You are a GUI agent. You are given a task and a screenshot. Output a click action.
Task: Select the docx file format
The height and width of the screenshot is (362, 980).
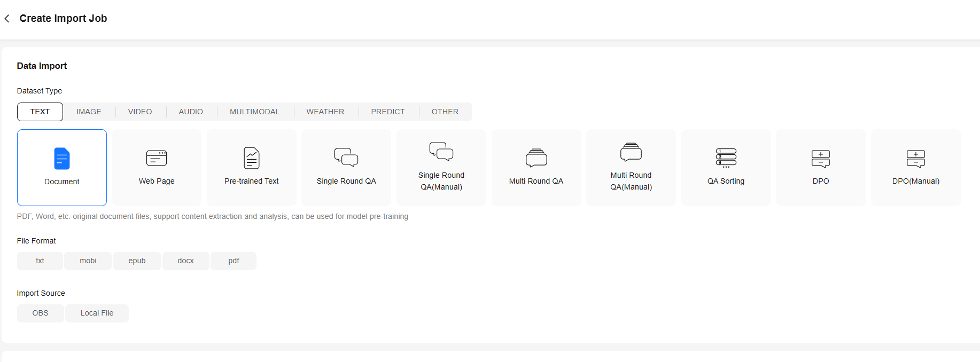(185, 261)
